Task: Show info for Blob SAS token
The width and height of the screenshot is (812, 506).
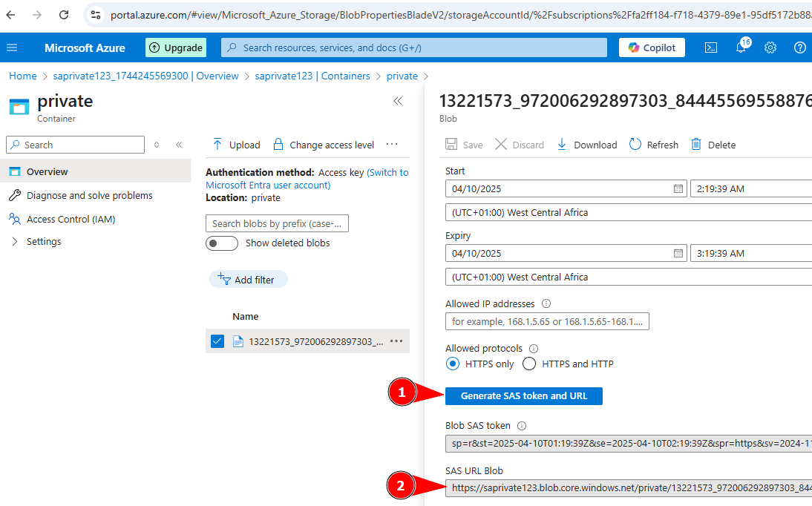Action: [x=522, y=426]
